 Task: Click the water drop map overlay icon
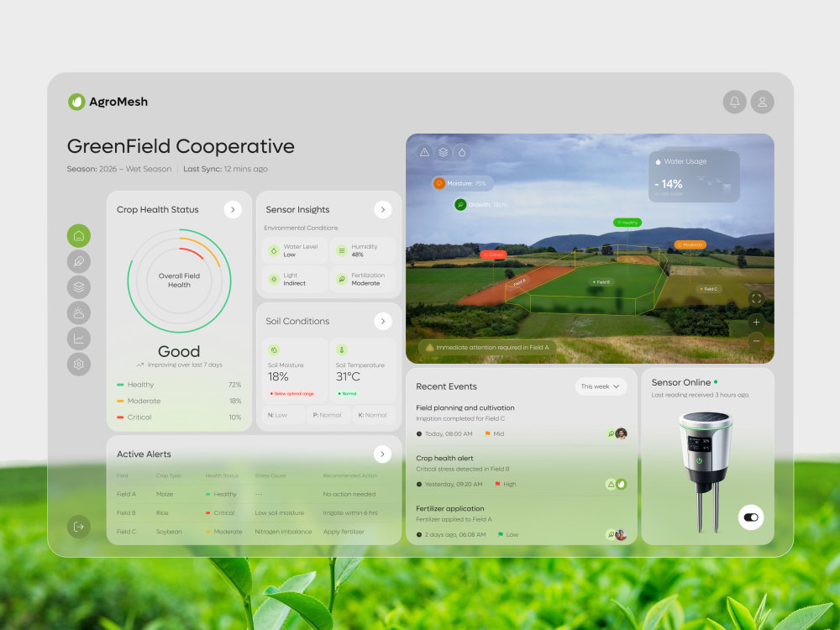(x=462, y=153)
